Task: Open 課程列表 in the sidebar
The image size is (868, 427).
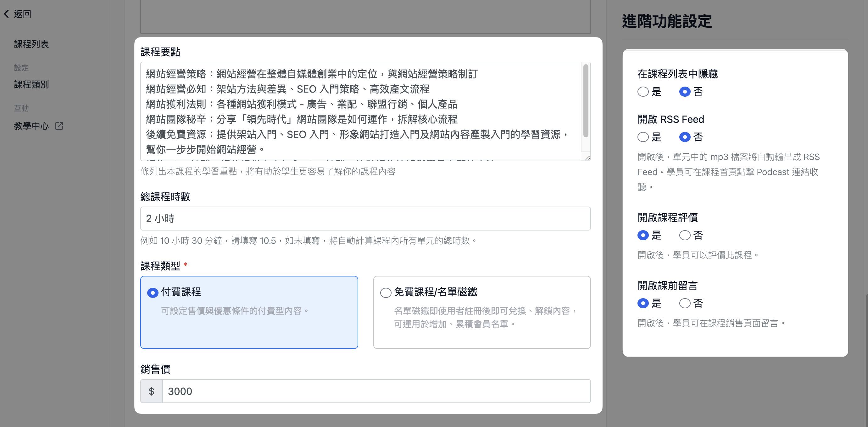Action: pos(31,44)
